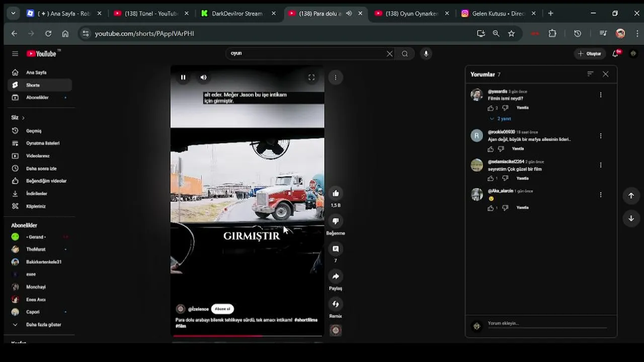The width and height of the screenshot is (644, 362).
Task: Reply to @Aka_alarcin's comment
Action: [522, 208]
